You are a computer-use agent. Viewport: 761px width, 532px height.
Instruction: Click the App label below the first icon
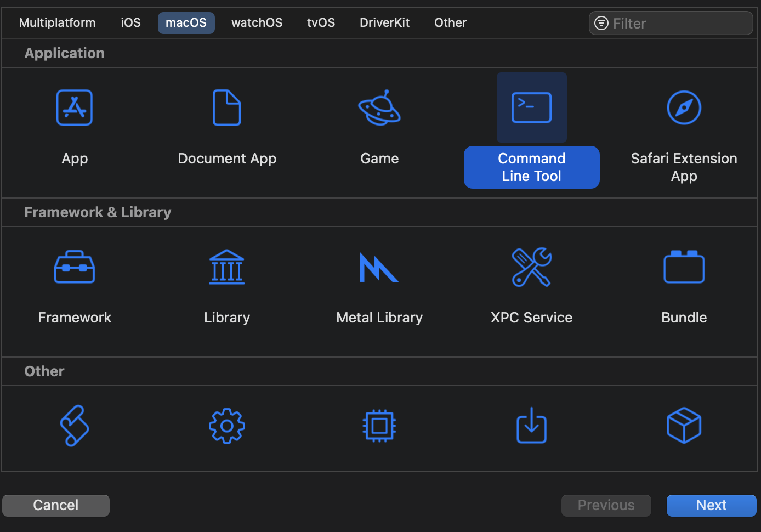click(x=75, y=159)
